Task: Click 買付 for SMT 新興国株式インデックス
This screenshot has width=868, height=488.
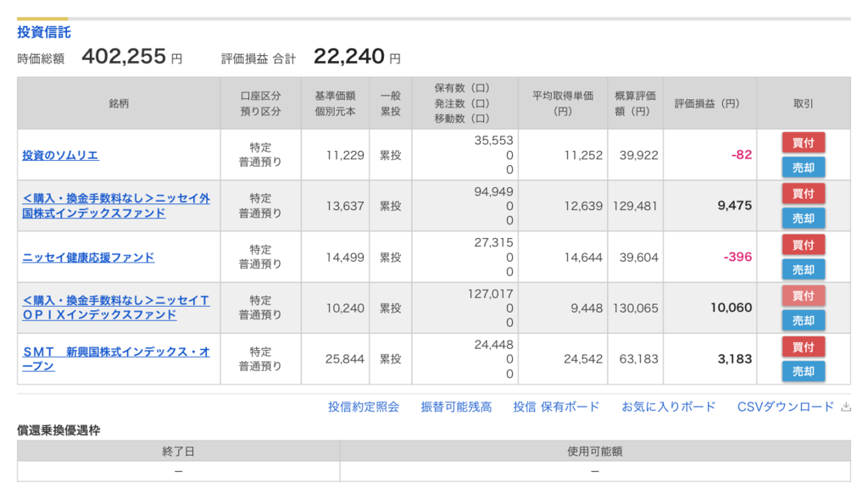Action: pyautogui.click(x=804, y=347)
